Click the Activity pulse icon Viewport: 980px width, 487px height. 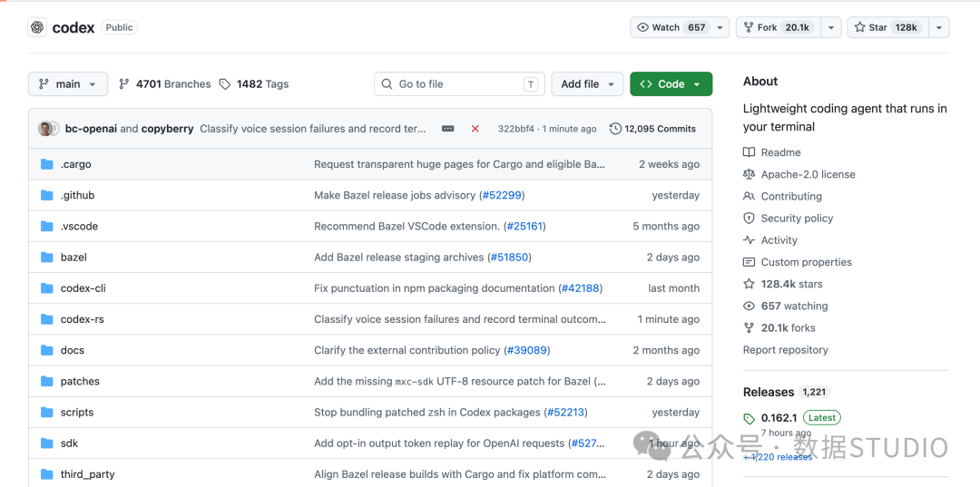coord(749,239)
